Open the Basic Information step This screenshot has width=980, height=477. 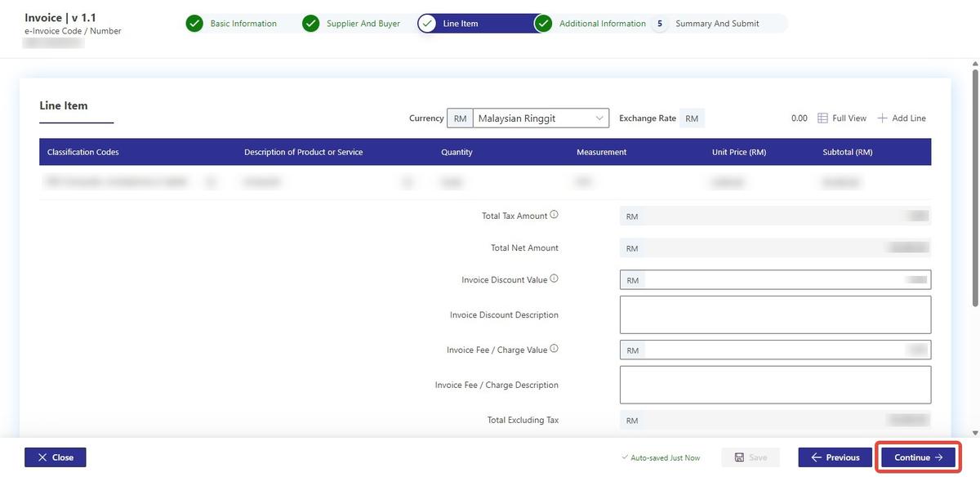pyautogui.click(x=243, y=24)
